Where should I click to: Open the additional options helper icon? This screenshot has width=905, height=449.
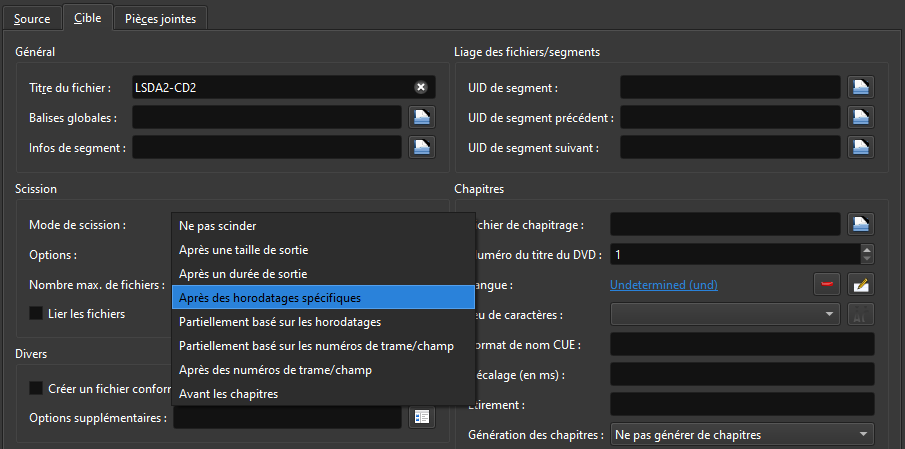(422, 417)
